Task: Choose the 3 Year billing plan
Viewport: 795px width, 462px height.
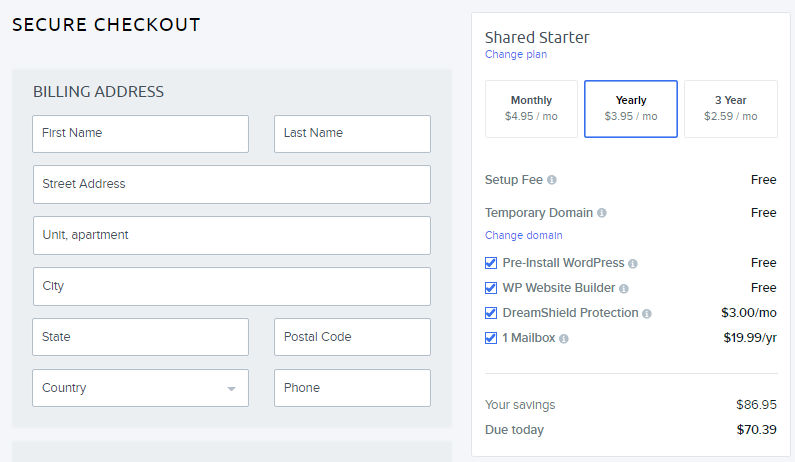Action: 731,109
